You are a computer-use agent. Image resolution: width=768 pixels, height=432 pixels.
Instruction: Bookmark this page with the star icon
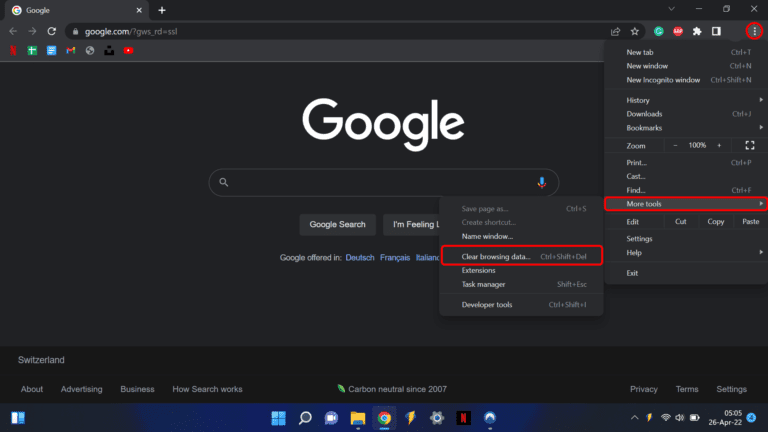click(x=634, y=31)
